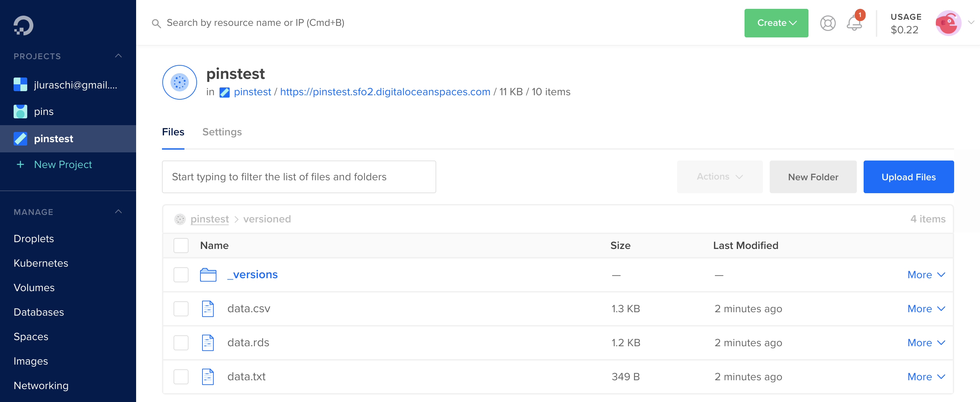This screenshot has height=402, width=980.
Task: Open the Create dropdown menu
Action: 777,22
